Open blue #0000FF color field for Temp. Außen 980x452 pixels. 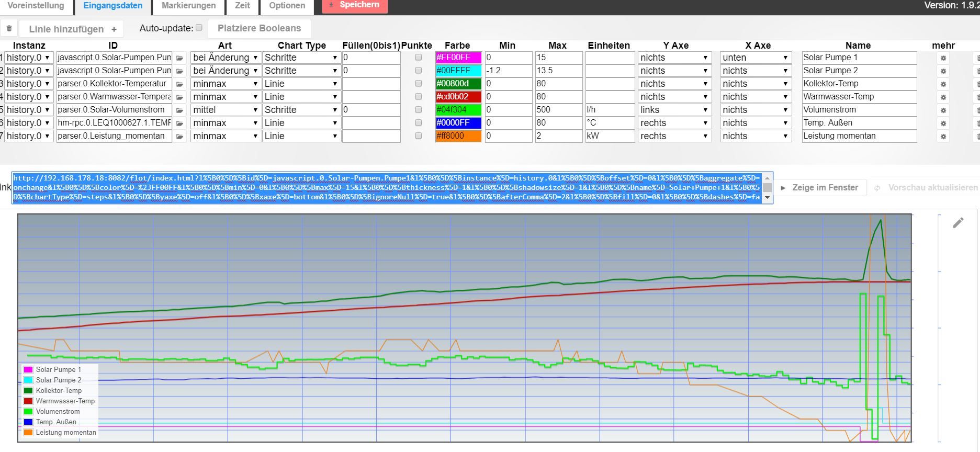point(458,123)
